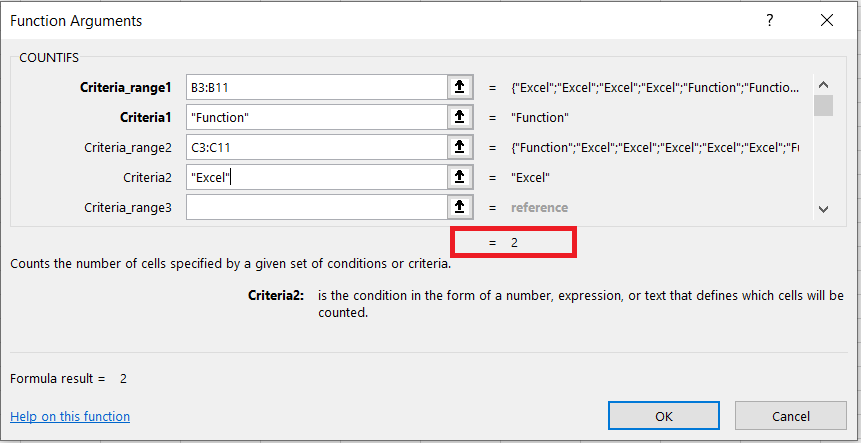861x443 pixels.
Task: Click Criteria_range3 range selector arrow icon
Action: (459, 208)
